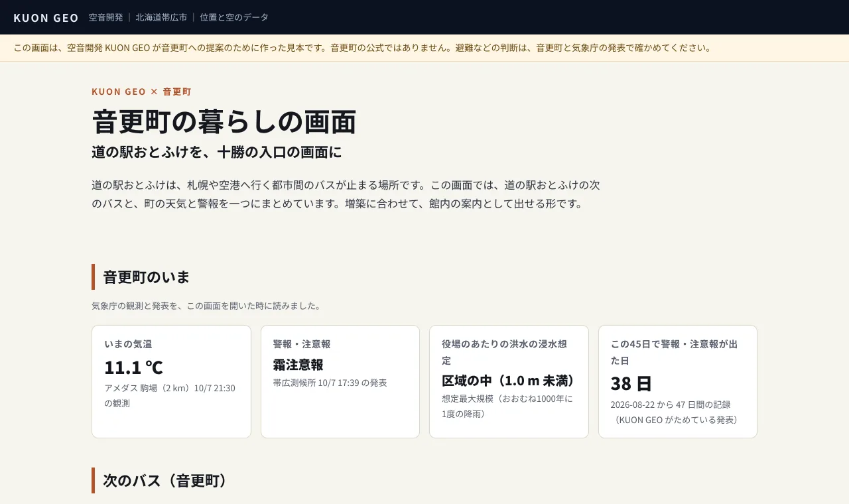Click the アメダス 駒場 observation note
Screen dimensions: 849x504
tap(170, 395)
